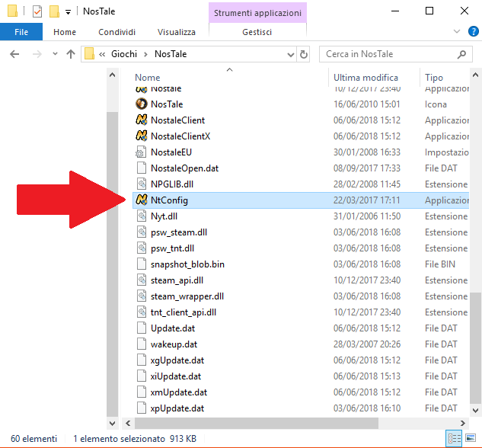Click the horizontal scroll right arrow

[463, 424]
